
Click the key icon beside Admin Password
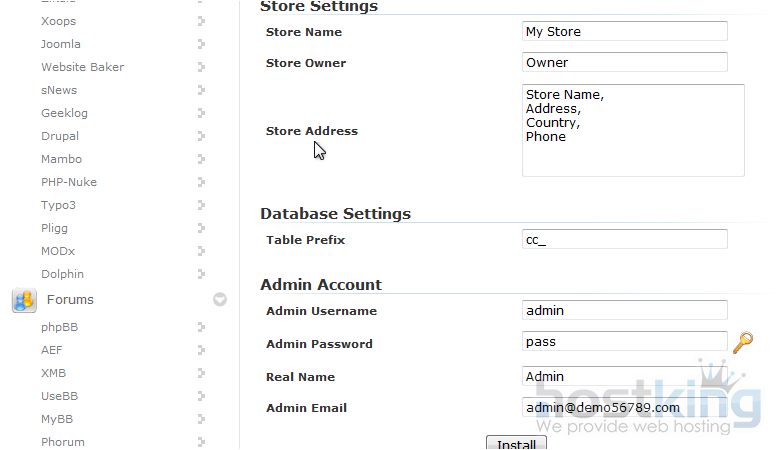pos(742,343)
